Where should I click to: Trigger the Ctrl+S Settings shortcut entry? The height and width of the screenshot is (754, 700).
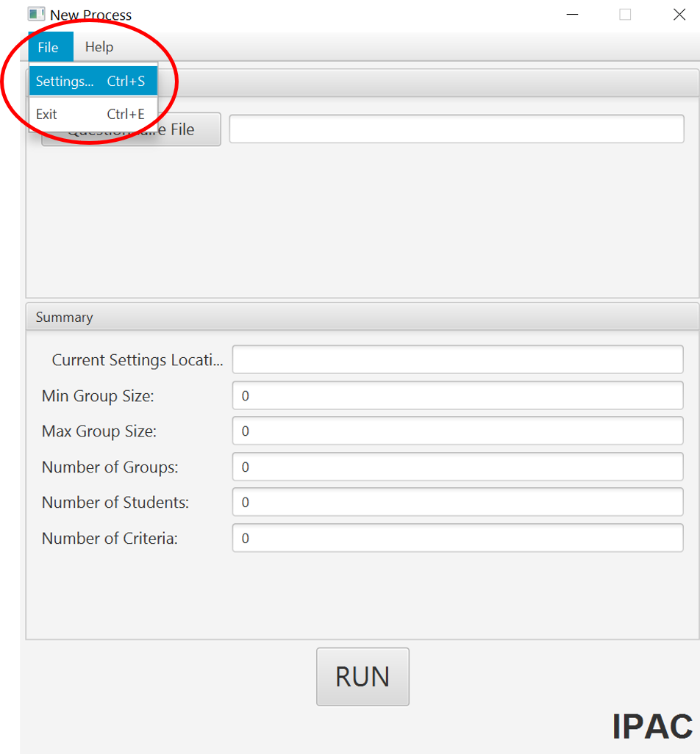[93, 81]
